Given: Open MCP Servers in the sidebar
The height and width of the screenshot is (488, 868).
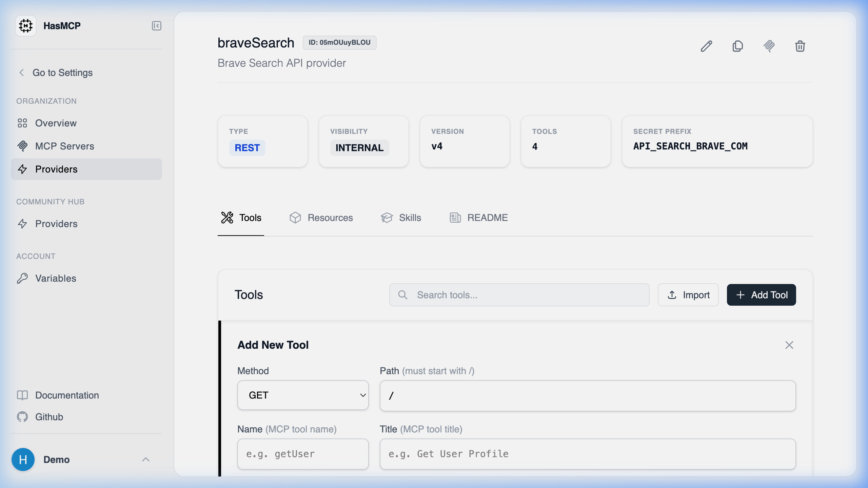Looking at the screenshot, I should 64,146.
